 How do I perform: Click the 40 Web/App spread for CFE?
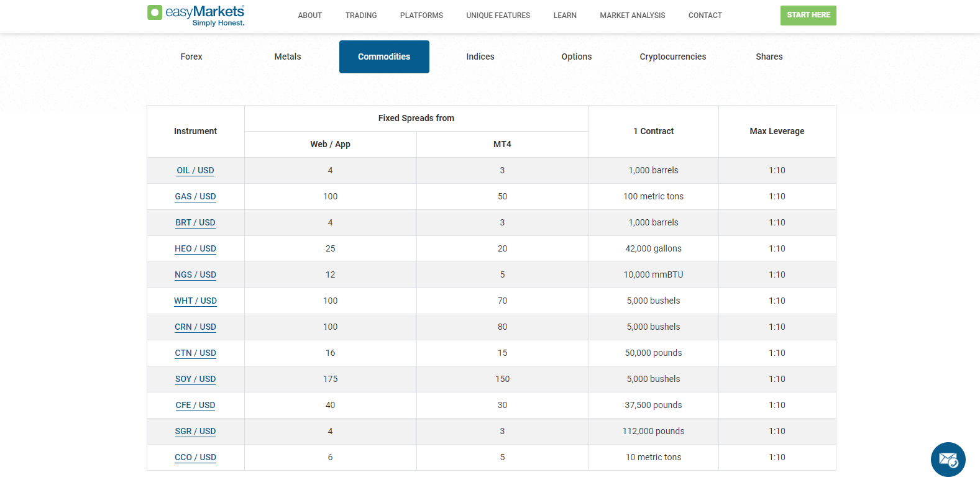pyautogui.click(x=330, y=405)
